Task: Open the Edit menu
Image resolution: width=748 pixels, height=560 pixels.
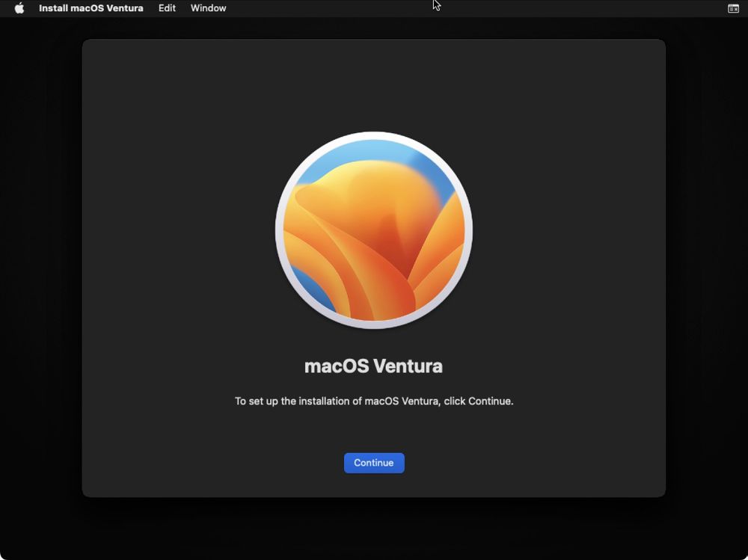Action: 166,8
